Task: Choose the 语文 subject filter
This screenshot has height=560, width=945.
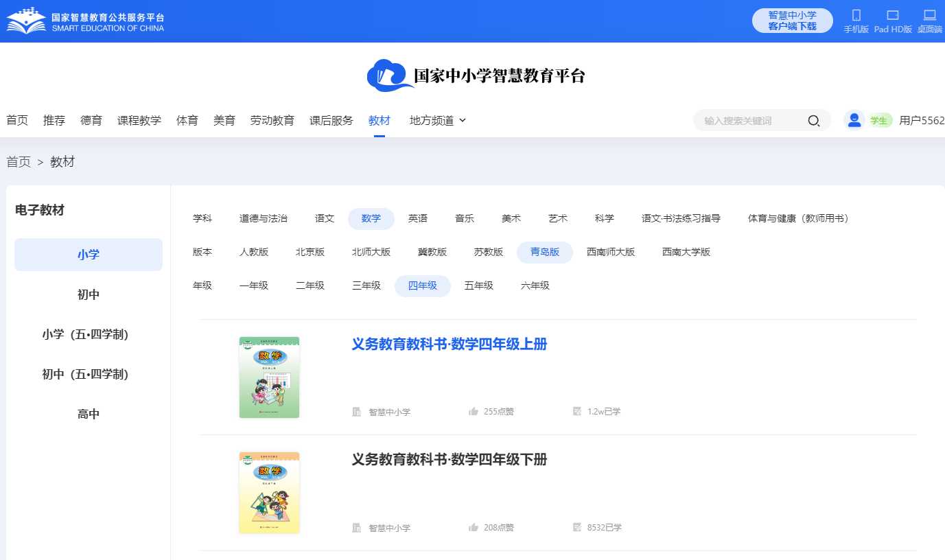Action: click(325, 218)
